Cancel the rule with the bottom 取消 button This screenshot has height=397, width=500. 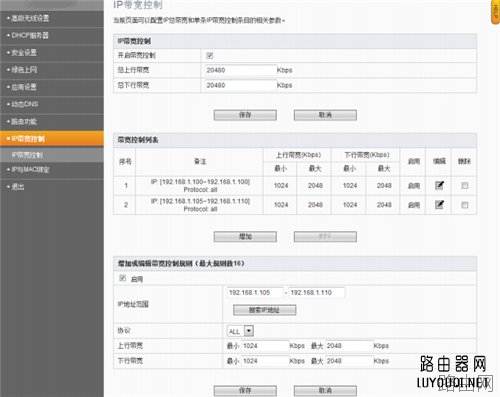pyautogui.click(x=325, y=390)
